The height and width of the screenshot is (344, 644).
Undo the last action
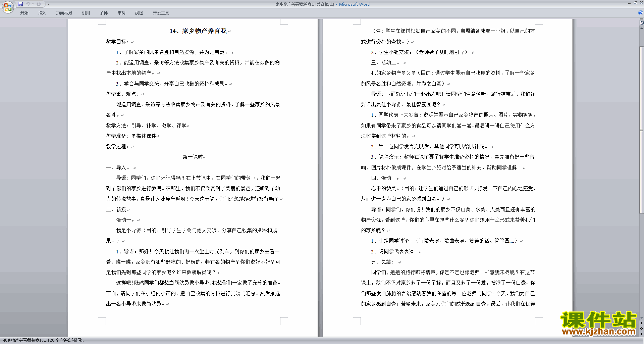[x=28, y=4]
